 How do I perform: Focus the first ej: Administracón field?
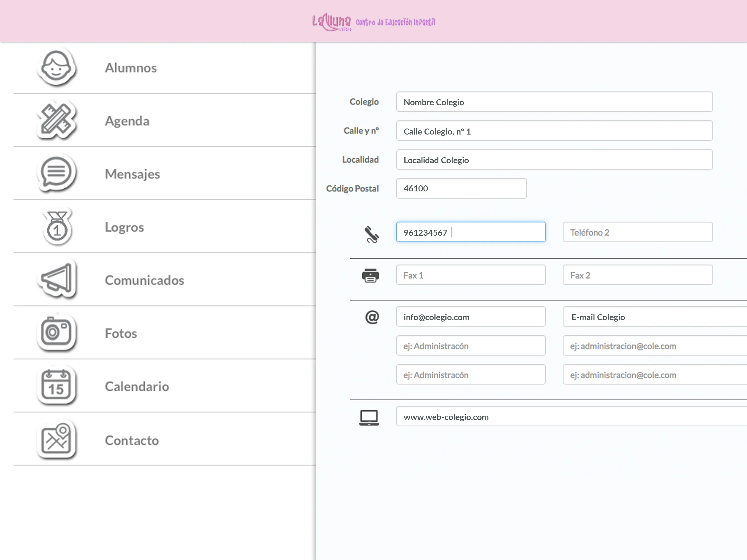(471, 346)
